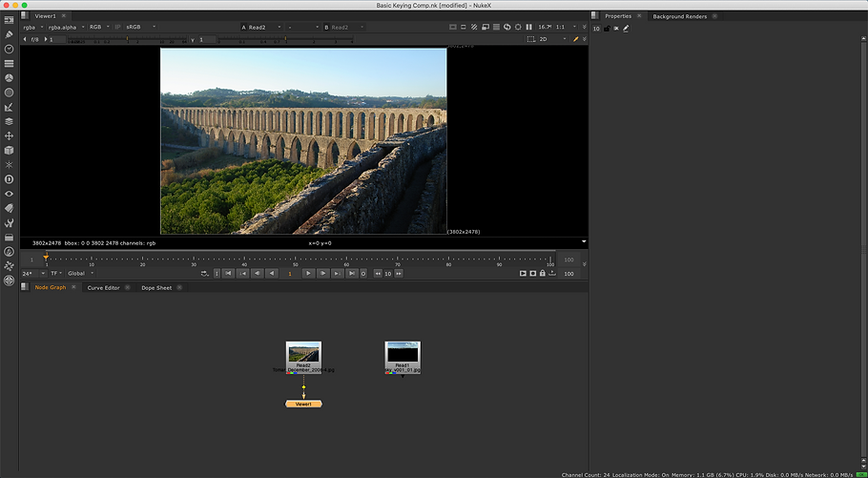Open the Air plugins snowflake icon
This screenshot has height=478, width=868.
coord(9,266)
